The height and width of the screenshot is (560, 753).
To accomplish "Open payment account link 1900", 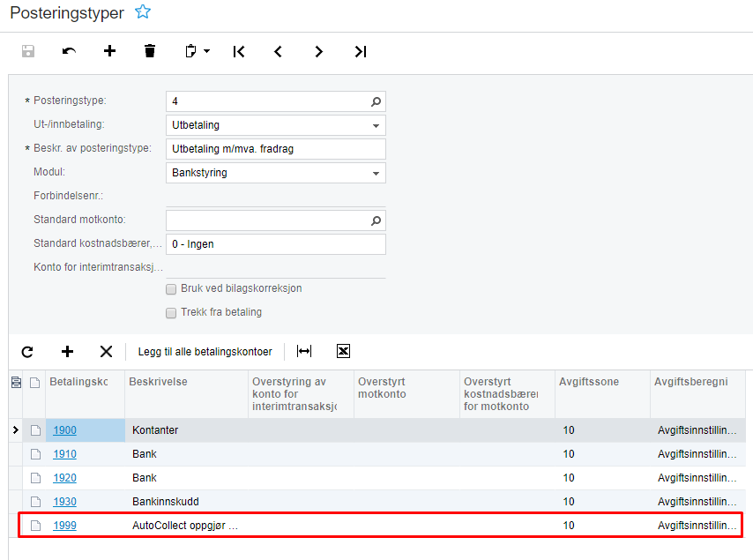I will (65, 429).
